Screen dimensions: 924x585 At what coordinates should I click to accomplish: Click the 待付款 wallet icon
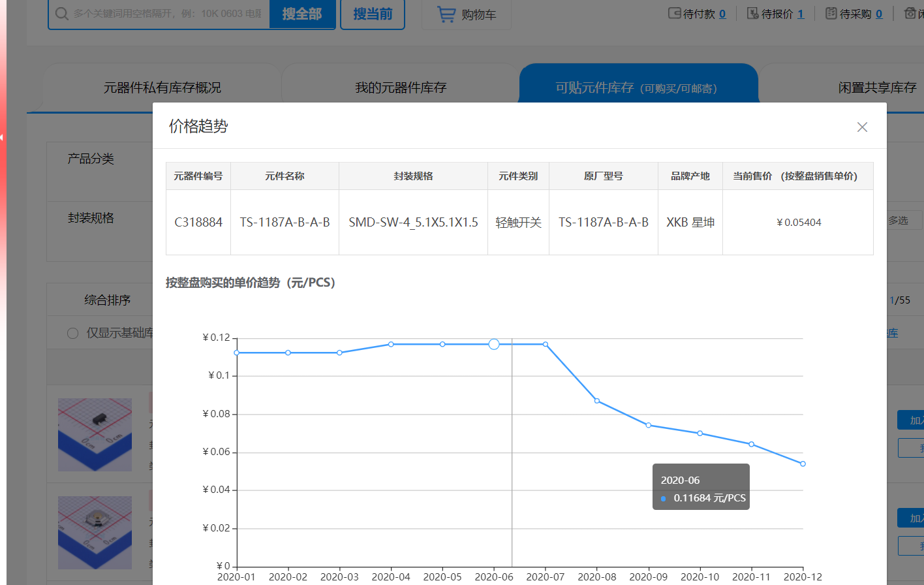675,13
